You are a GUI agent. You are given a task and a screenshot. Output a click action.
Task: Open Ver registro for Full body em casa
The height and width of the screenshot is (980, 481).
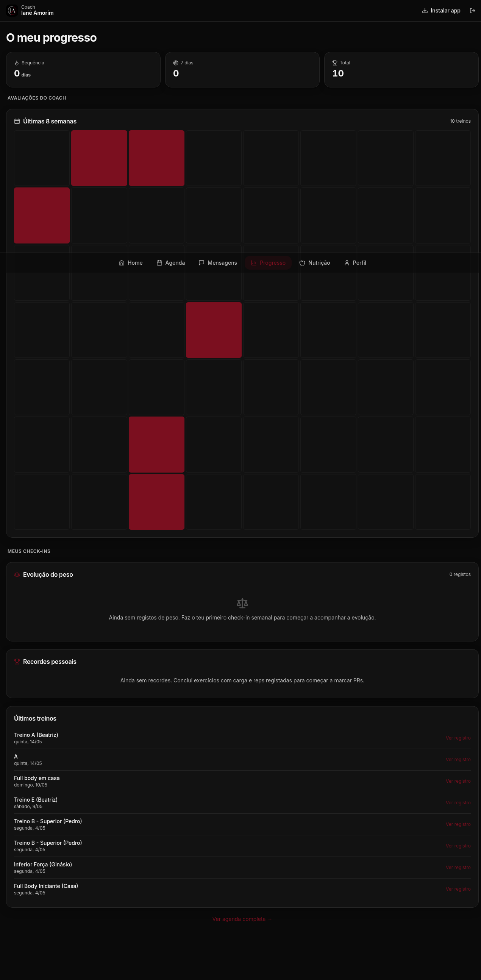458,781
